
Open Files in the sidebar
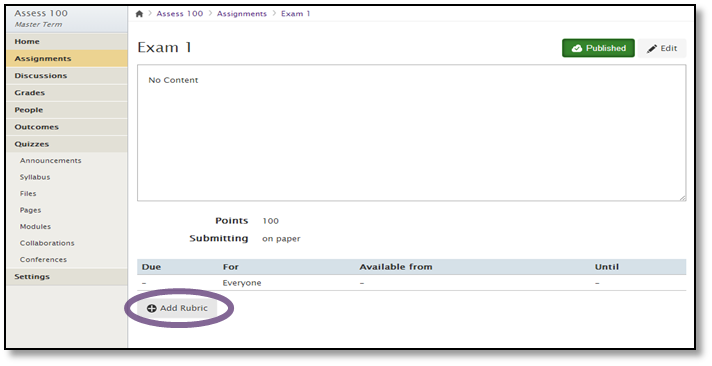pyautogui.click(x=28, y=193)
